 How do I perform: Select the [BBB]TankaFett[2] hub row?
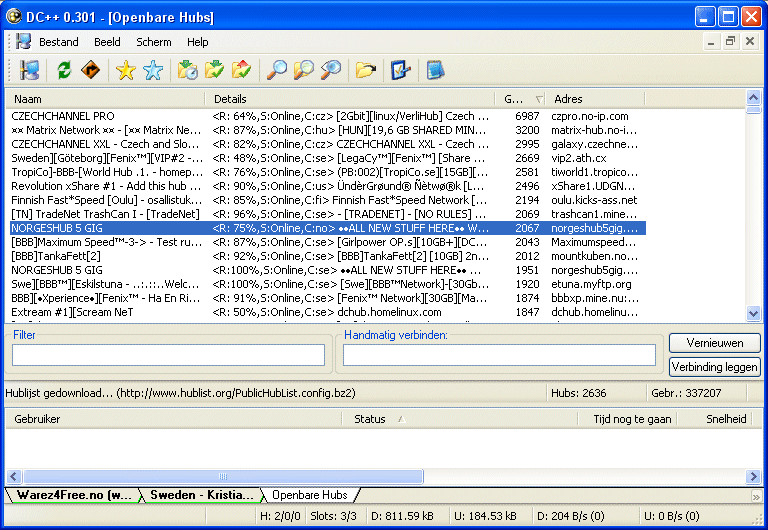click(x=327, y=256)
